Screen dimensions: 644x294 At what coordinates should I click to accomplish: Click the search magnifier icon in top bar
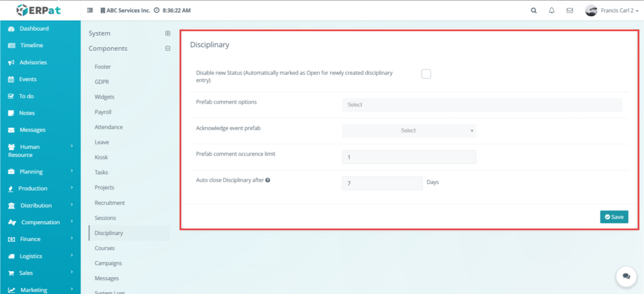pos(534,11)
